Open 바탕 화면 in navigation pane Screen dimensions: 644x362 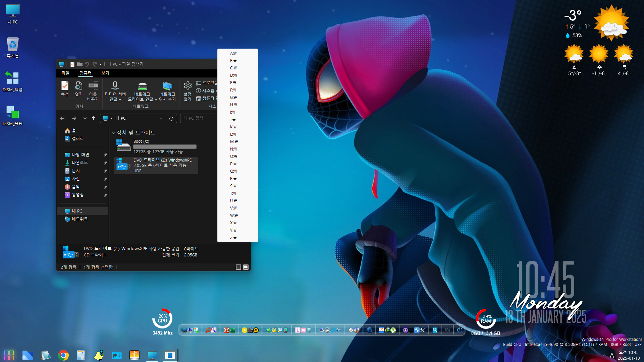[x=77, y=155]
